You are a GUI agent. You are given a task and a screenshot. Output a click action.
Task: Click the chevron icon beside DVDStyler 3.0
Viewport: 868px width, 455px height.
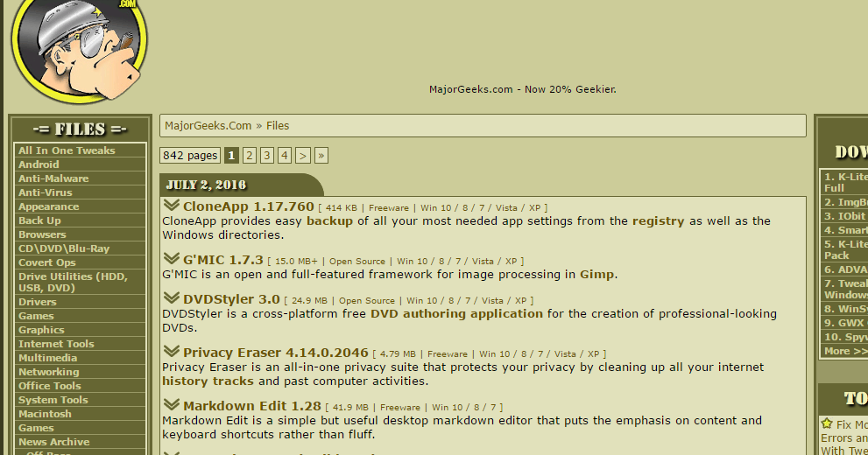coord(172,298)
